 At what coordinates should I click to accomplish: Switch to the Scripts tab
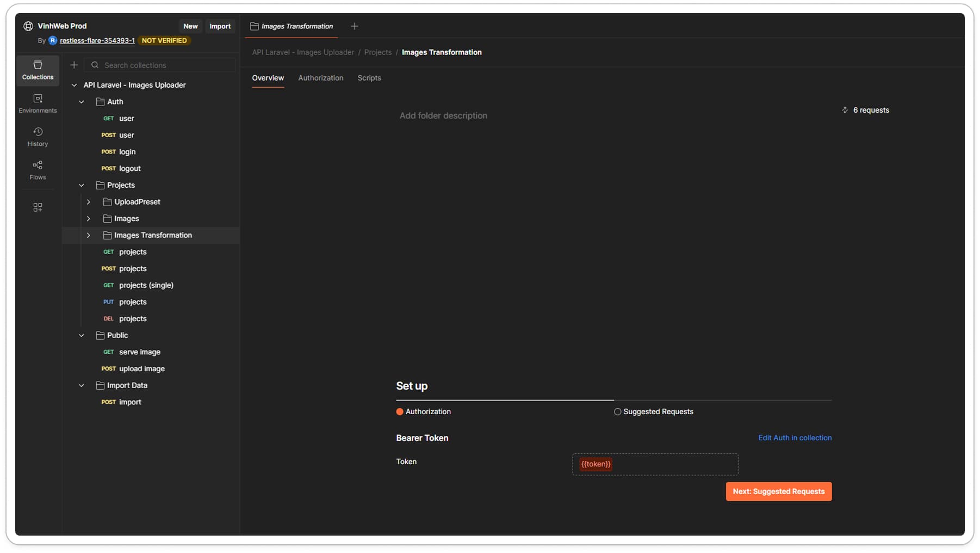(x=369, y=78)
